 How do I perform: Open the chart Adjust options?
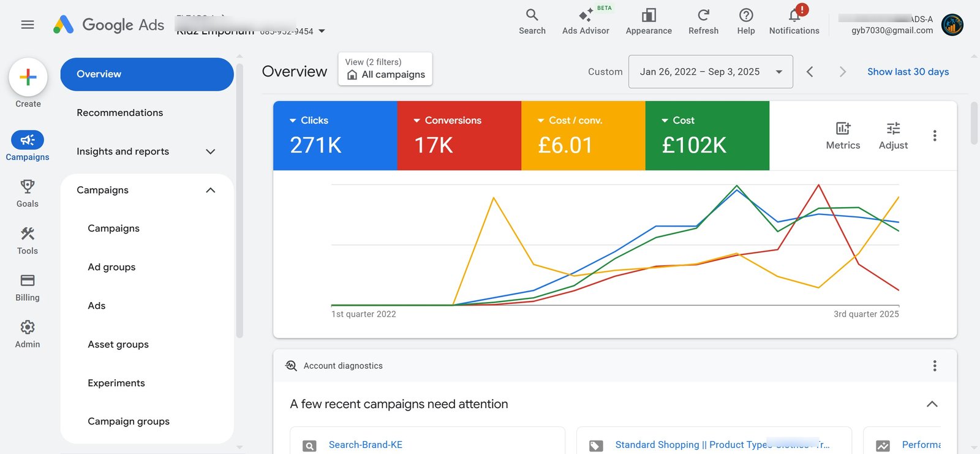[893, 135]
